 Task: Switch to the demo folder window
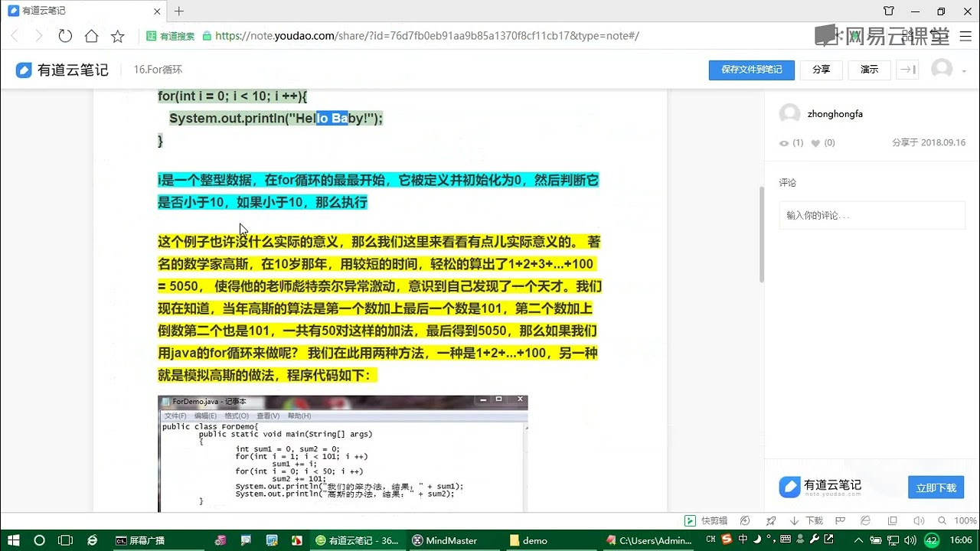point(551,540)
